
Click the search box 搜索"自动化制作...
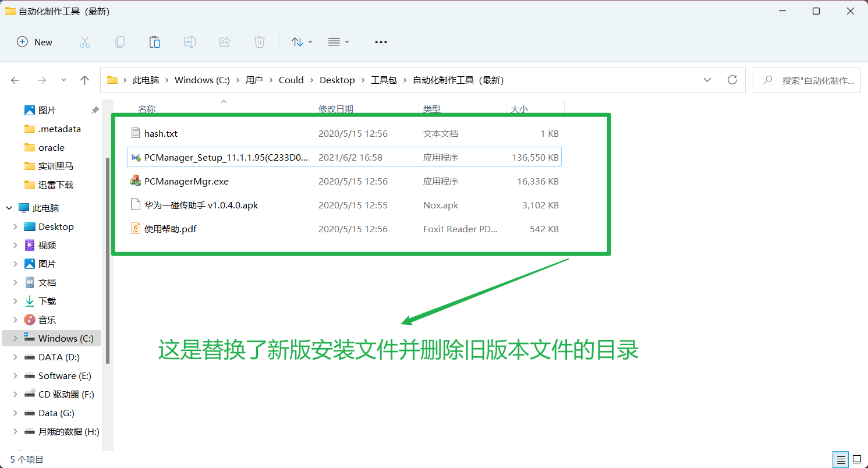[x=807, y=80]
